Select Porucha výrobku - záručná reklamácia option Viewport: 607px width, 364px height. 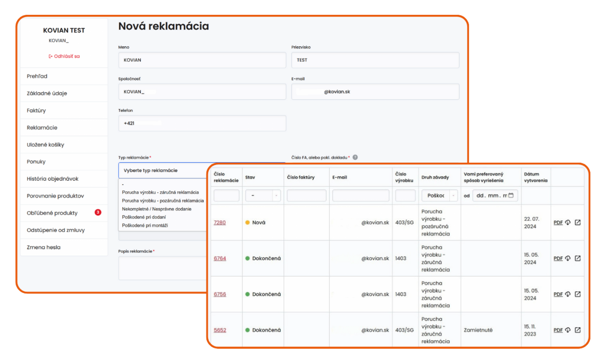point(160,193)
